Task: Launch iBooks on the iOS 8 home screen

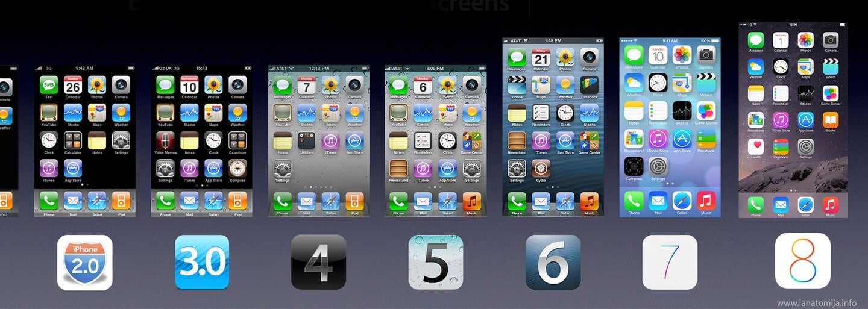Action: [831, 120]
